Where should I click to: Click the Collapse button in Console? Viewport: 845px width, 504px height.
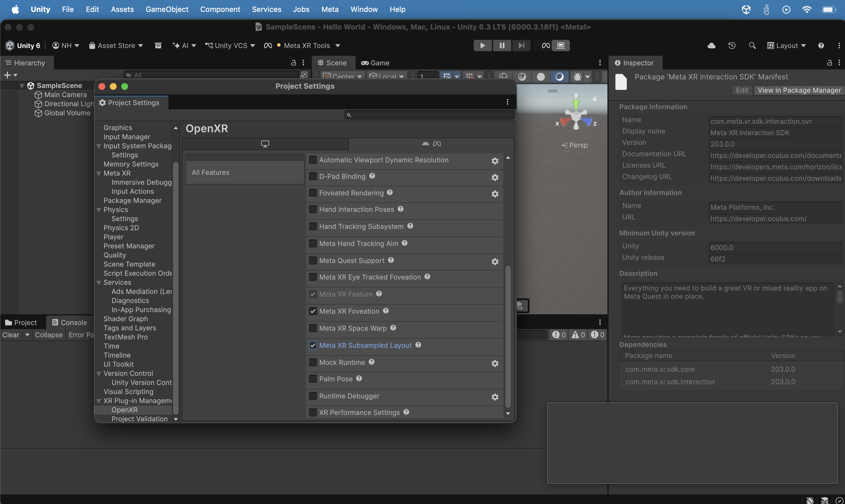tap(49, 335)
